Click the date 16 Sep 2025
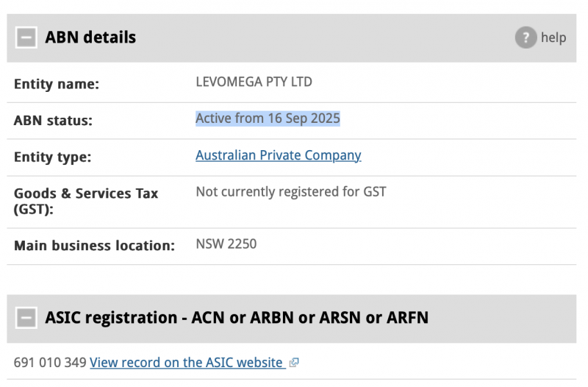This screenshot has height=387, width=588. coord(303,118)
